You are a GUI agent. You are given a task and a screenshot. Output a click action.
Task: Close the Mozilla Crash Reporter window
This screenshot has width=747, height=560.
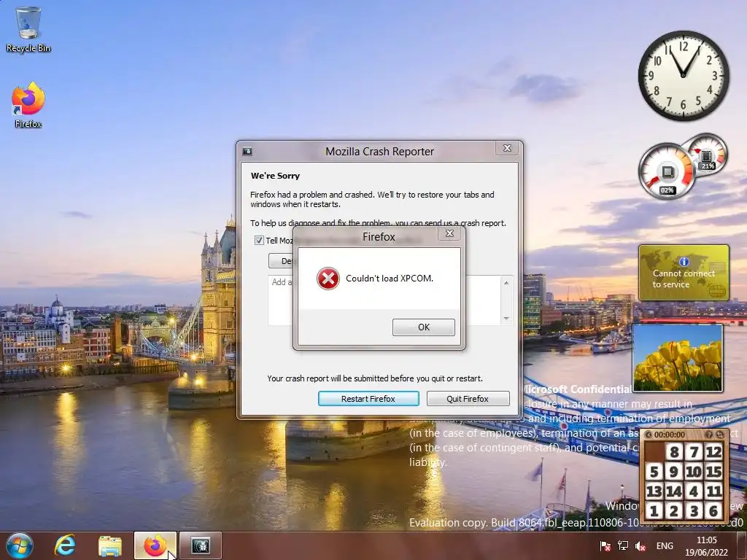click(508, 148)
